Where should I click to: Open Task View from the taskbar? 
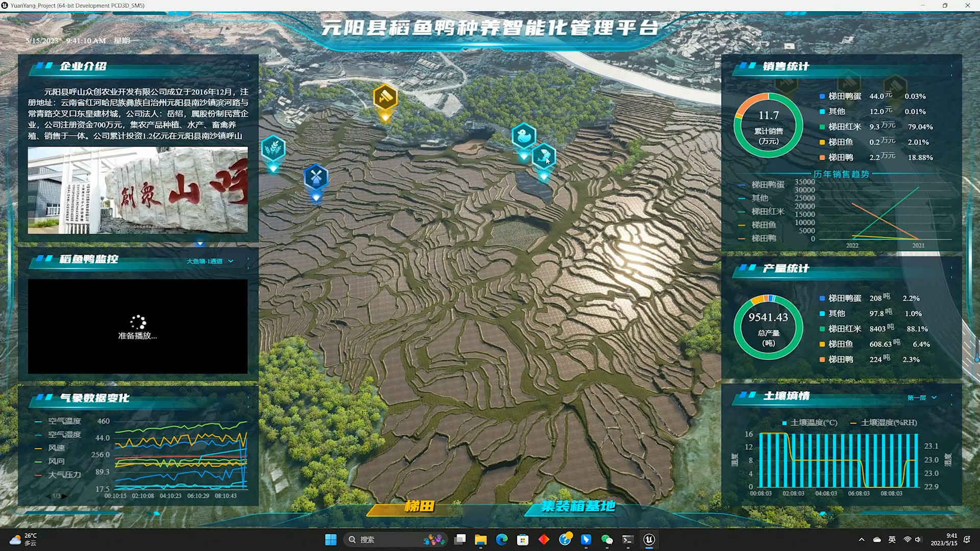tap(460, 540)
